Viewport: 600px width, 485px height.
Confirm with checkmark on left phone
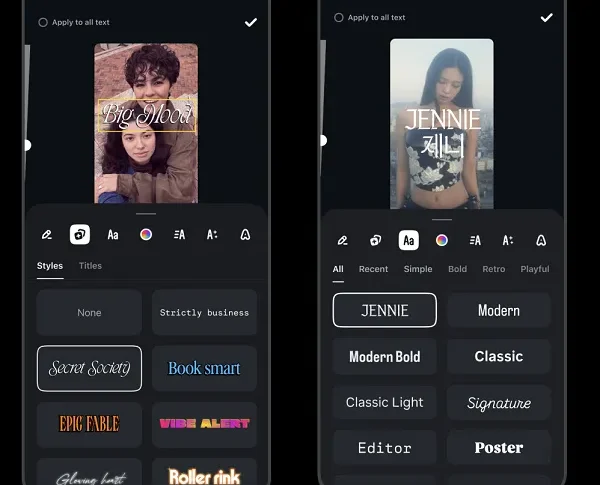coord(250,21)
